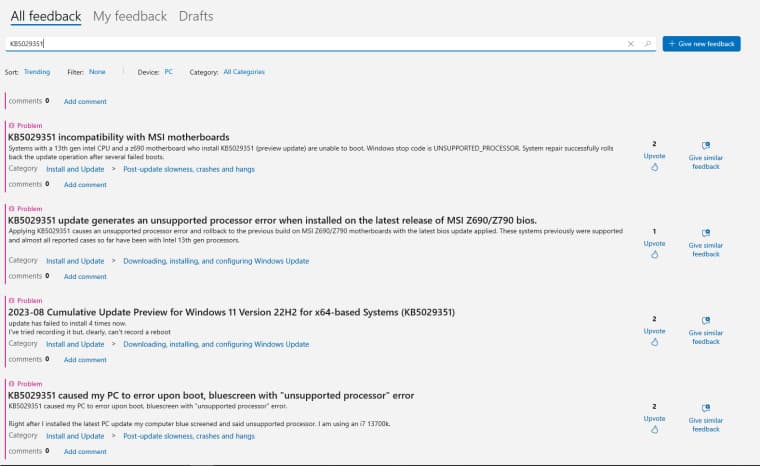Give similar feedback for bluescreen upon boot post
Image resolution: width=760 pixels, height=466 pixels.
[706, 418]
